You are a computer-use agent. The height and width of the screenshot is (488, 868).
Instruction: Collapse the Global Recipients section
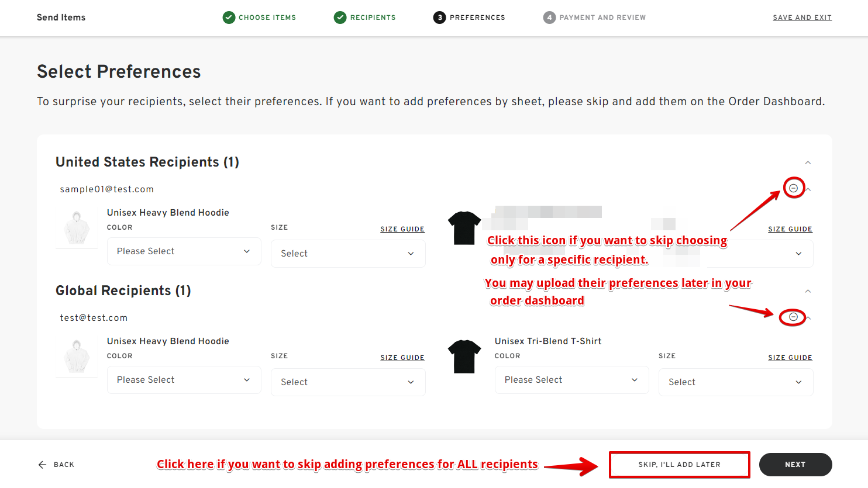point(808,291)
